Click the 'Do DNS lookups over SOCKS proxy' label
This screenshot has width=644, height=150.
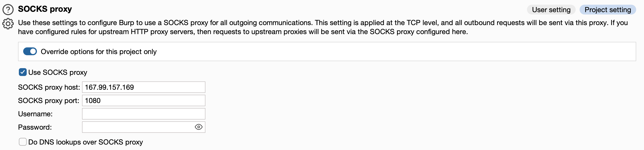click(85, 142)
